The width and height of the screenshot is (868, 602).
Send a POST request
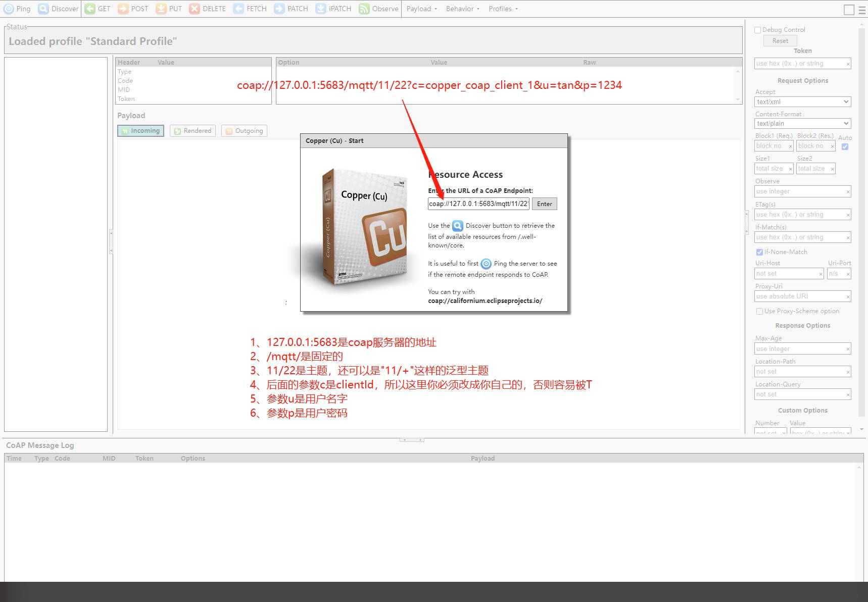[x=133, y=9]
